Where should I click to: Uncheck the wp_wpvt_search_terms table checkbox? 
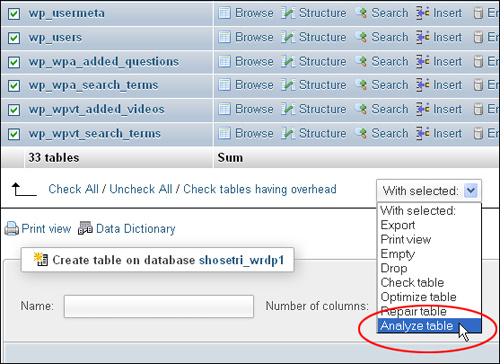pos(14,134)
